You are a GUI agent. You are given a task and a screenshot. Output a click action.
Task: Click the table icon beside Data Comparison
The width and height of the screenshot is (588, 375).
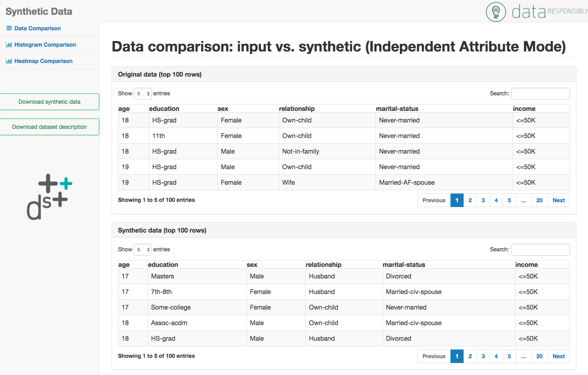coord(9,28)
